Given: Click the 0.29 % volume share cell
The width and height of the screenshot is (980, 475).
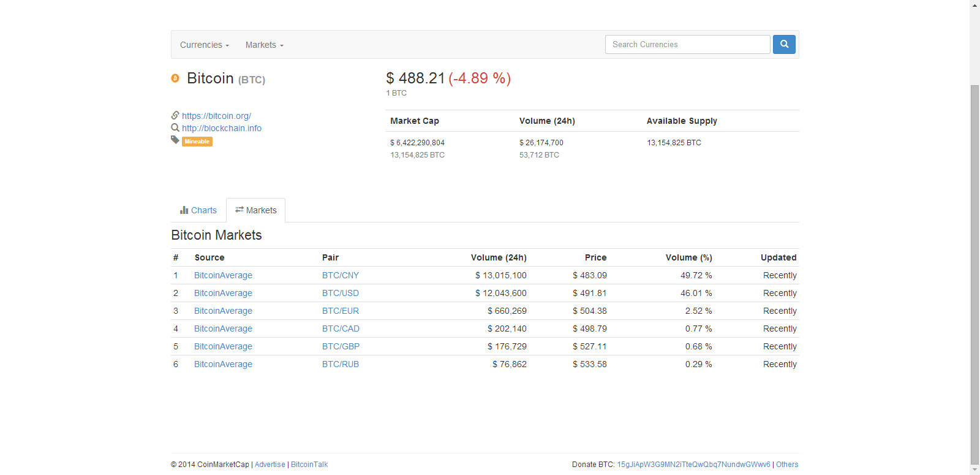Looking at the screenshot, I should [699, 364].
